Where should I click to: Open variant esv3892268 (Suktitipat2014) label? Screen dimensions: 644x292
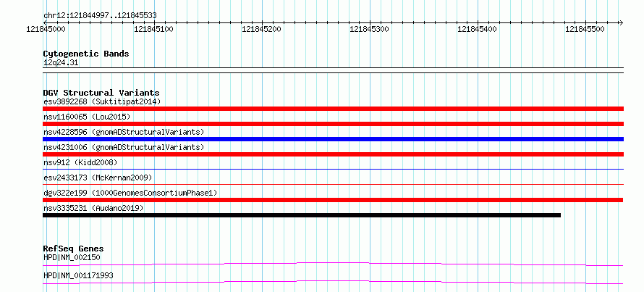click(102, 101)
